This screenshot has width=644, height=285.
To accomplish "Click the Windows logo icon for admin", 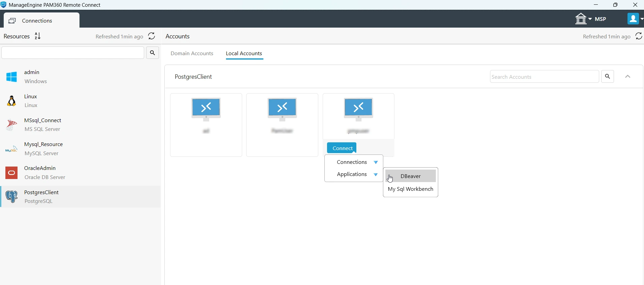I will point(11,77).
